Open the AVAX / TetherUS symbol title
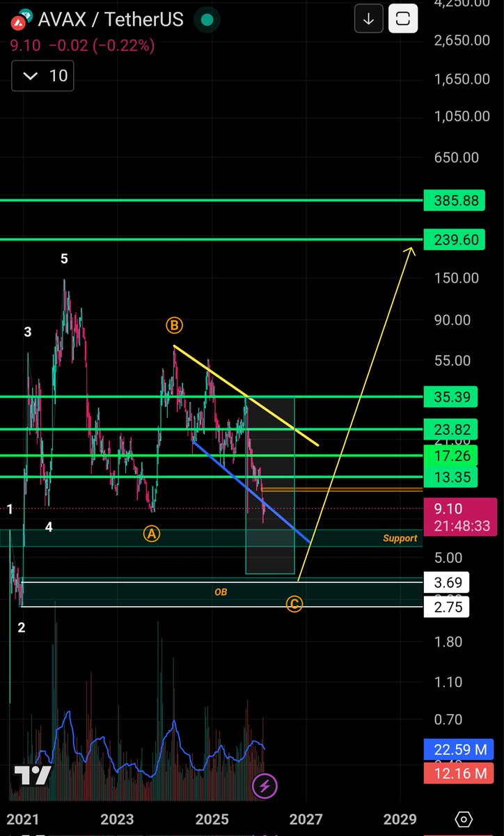The image size is (504, 836). click(x=111, y=19)
